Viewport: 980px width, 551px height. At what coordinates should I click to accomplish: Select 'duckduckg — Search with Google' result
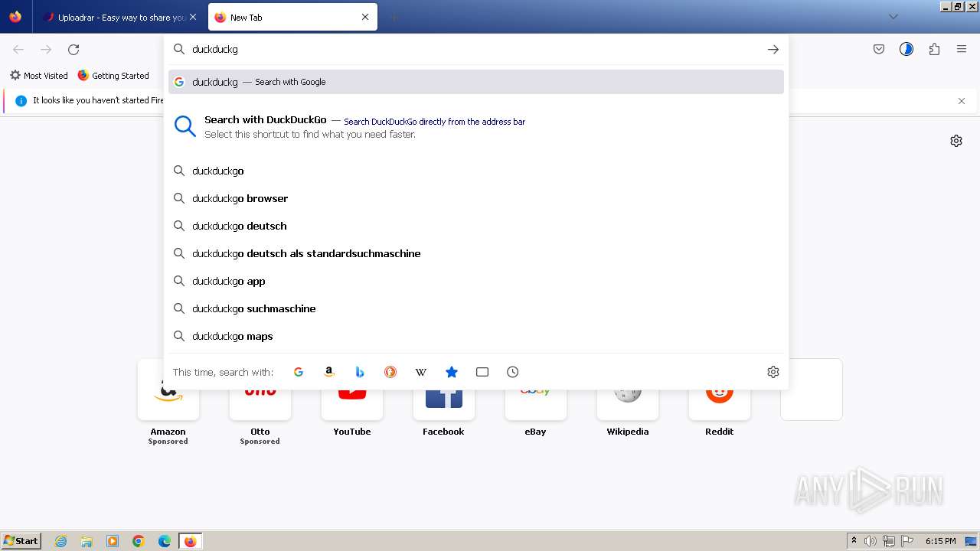coord(476,82)
